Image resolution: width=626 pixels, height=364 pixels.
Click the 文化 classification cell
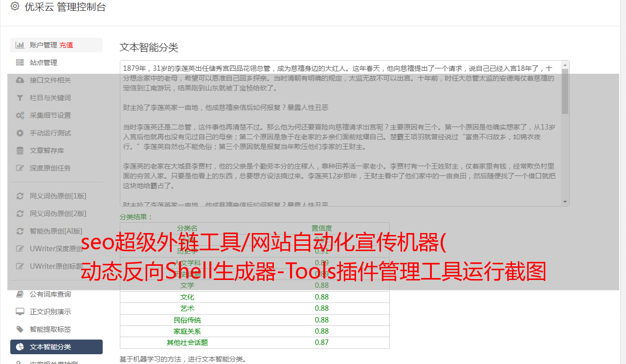click(x=187, y=297)
